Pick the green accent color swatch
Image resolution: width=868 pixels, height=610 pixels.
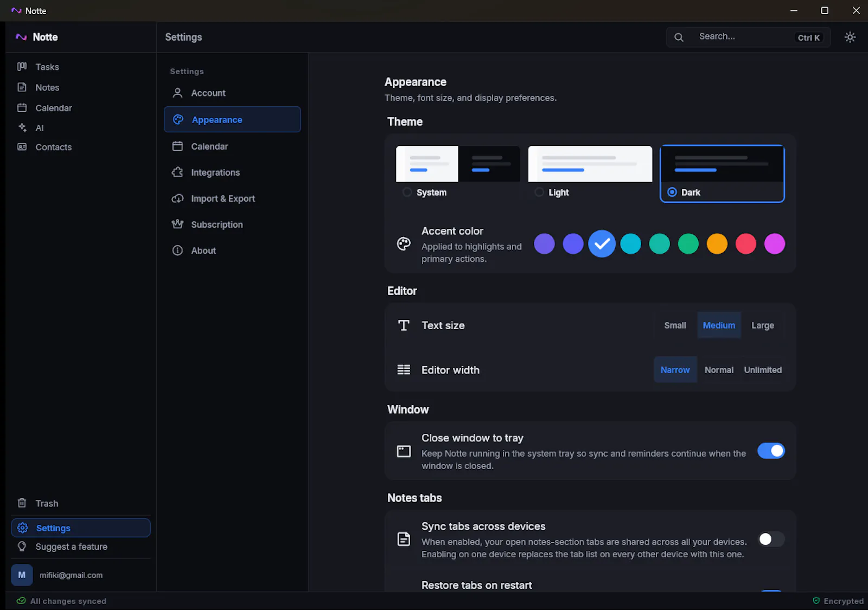click(688, 244)
